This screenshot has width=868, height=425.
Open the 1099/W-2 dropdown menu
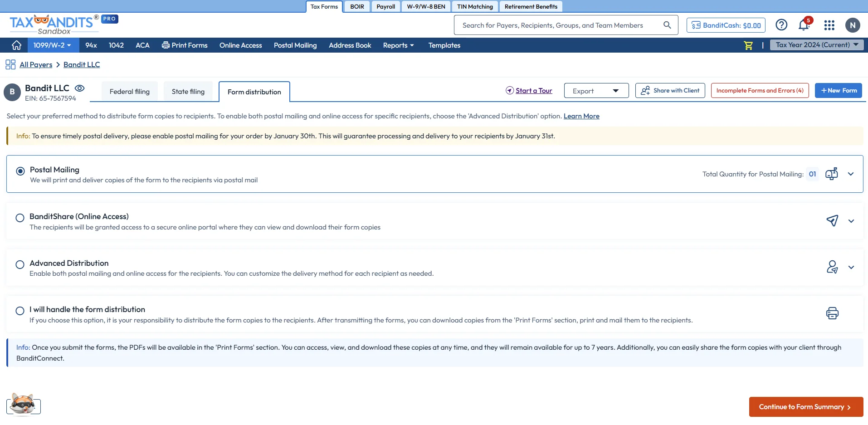coord(53,45)
